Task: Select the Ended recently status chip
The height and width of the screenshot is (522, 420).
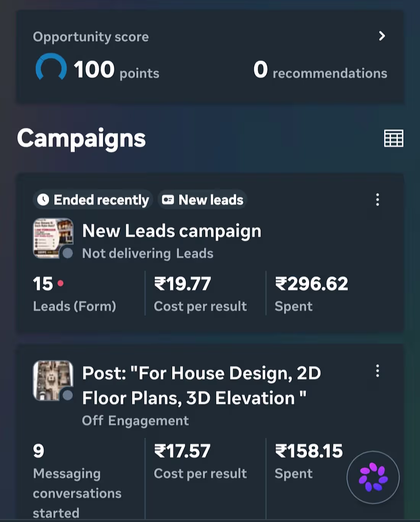Action: click(x=93, y=200)
